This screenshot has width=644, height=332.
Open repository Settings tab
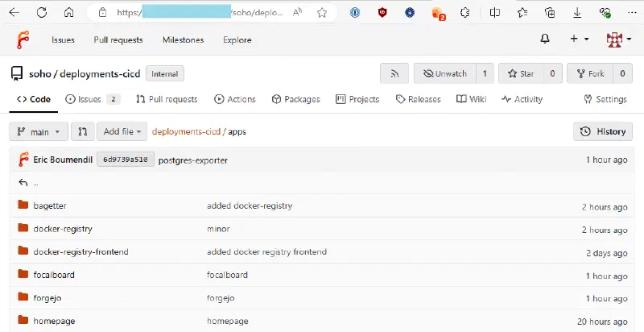[x=605, y=99]
